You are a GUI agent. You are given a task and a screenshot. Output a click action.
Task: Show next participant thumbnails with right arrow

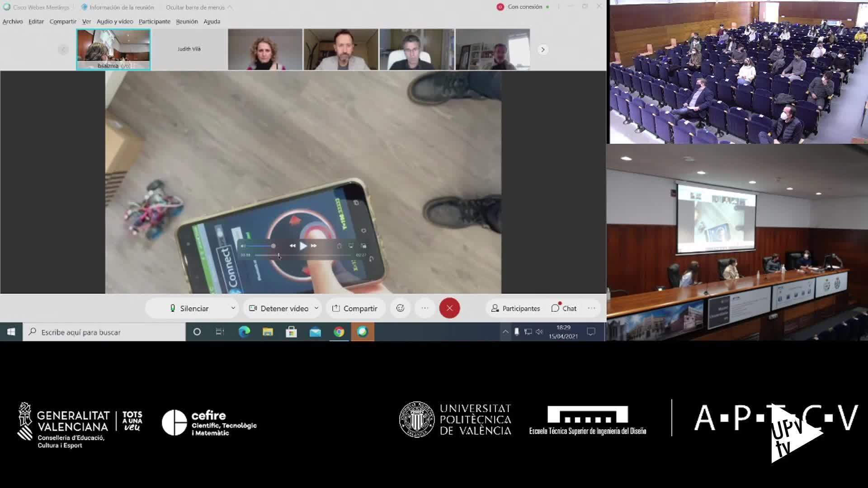point(543,49)
